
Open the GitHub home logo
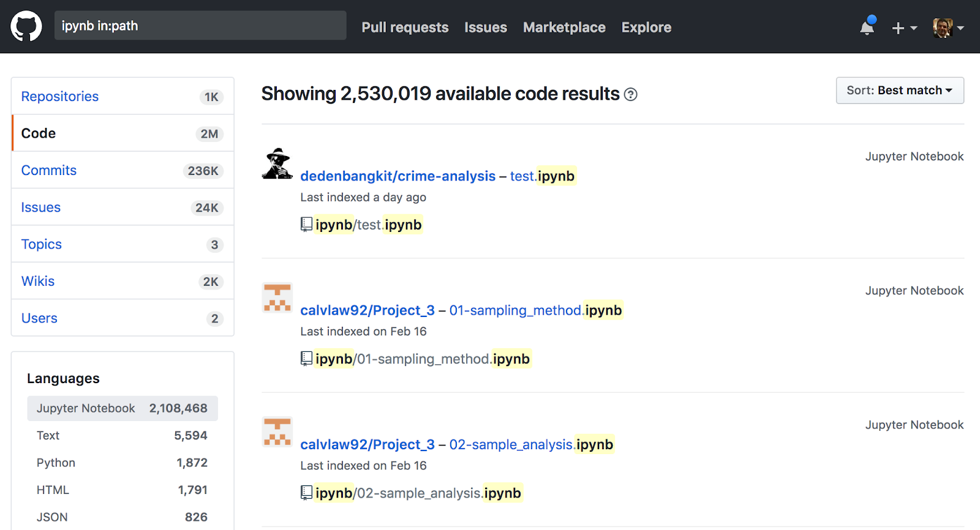[x=26, y=27]
